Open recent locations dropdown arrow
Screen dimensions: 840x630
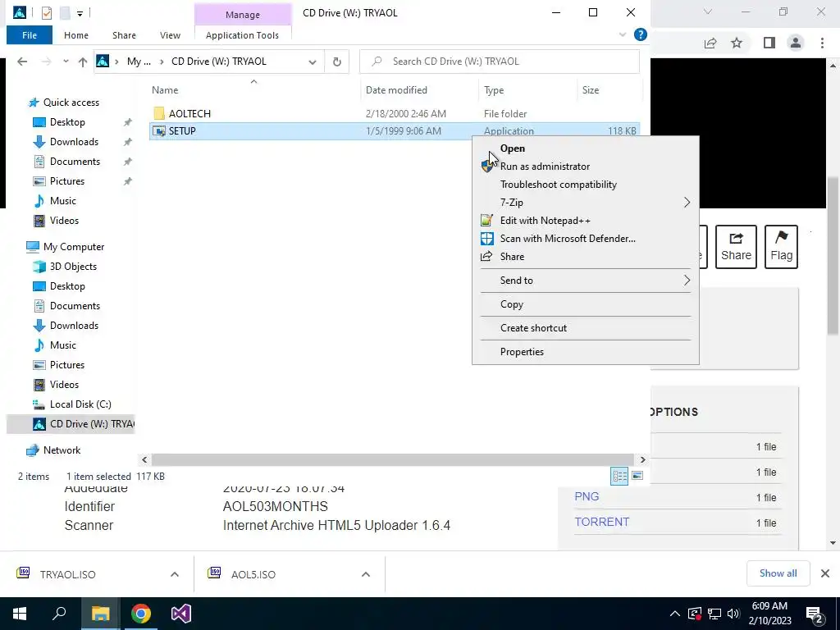pos(66,62)
